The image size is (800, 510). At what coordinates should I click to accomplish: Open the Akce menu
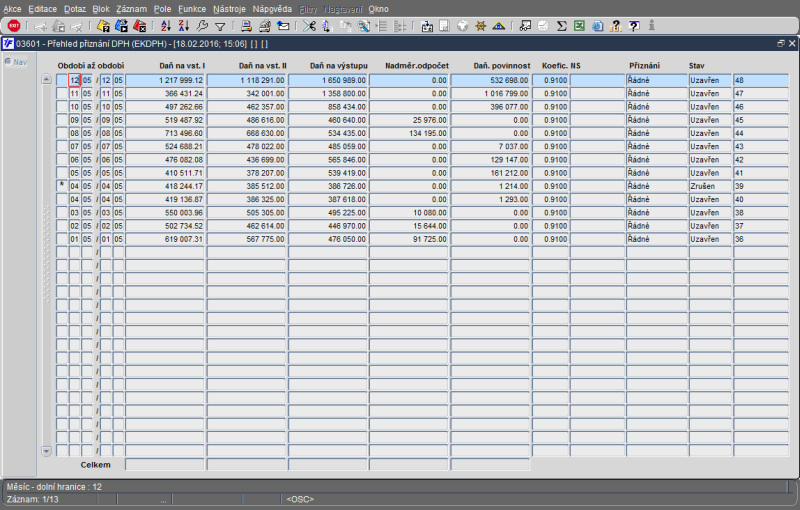click(x=12, y=9)
